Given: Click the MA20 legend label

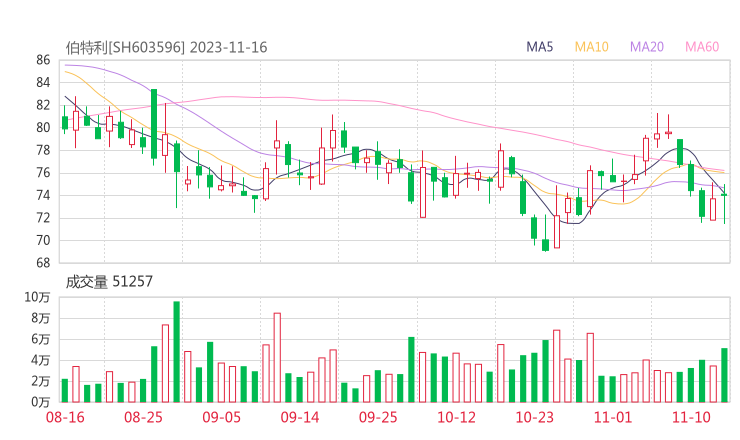Looking at the screenshot, I should (x=647, y=47).
